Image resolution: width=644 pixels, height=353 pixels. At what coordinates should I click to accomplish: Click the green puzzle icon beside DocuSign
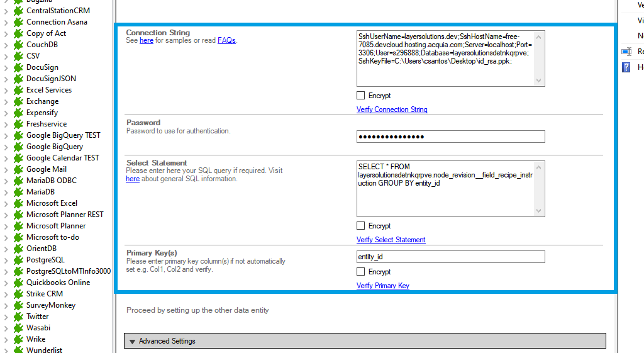[18, 67]
